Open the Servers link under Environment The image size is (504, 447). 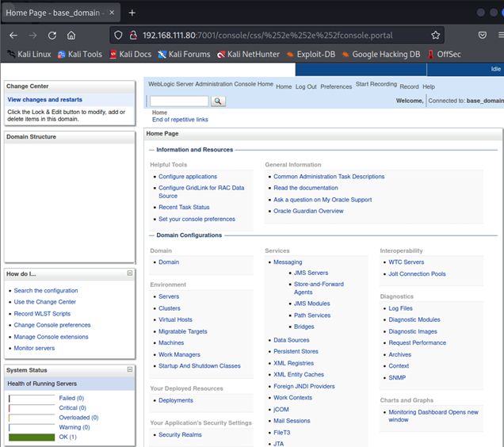click(x=169, y=296)
